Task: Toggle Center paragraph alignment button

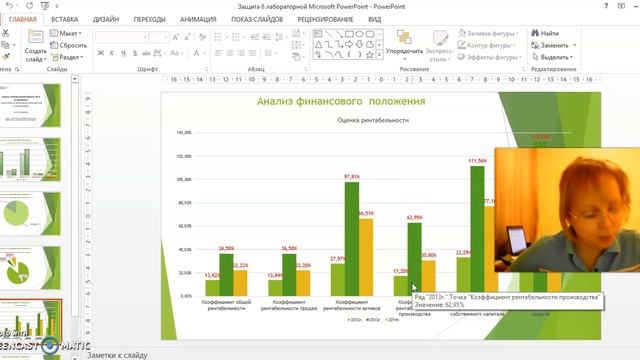Action: (230, 53)
